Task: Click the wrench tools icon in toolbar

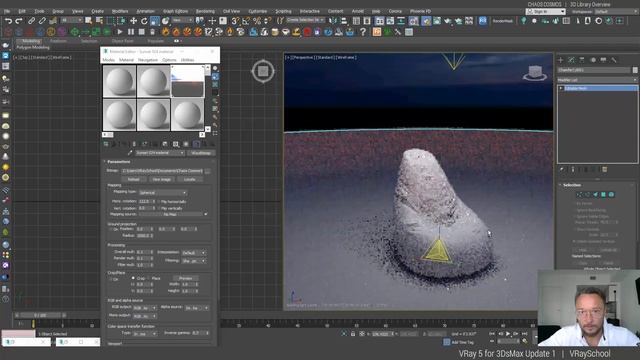Action: point(398,32)
